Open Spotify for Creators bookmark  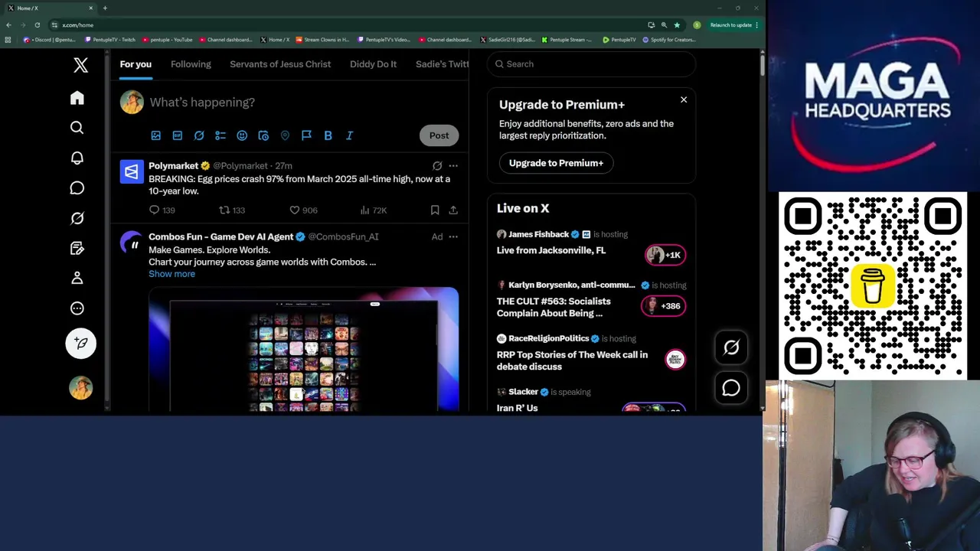[669, 40]
